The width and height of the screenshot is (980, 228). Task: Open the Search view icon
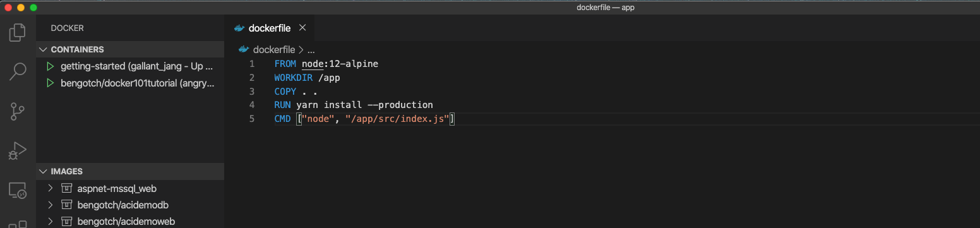(x=18, y=71)
